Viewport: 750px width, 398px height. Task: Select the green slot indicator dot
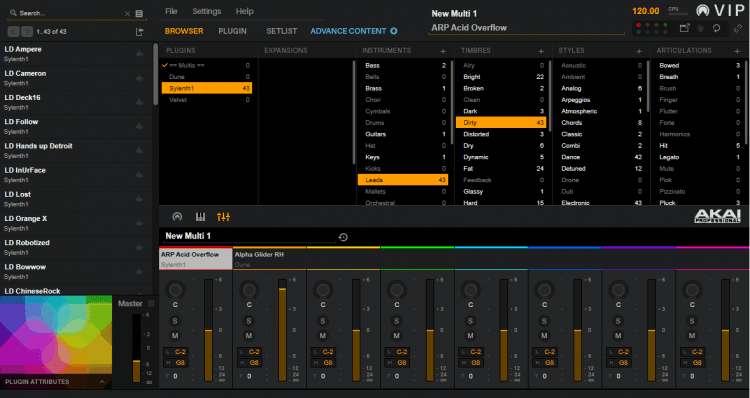665,25
